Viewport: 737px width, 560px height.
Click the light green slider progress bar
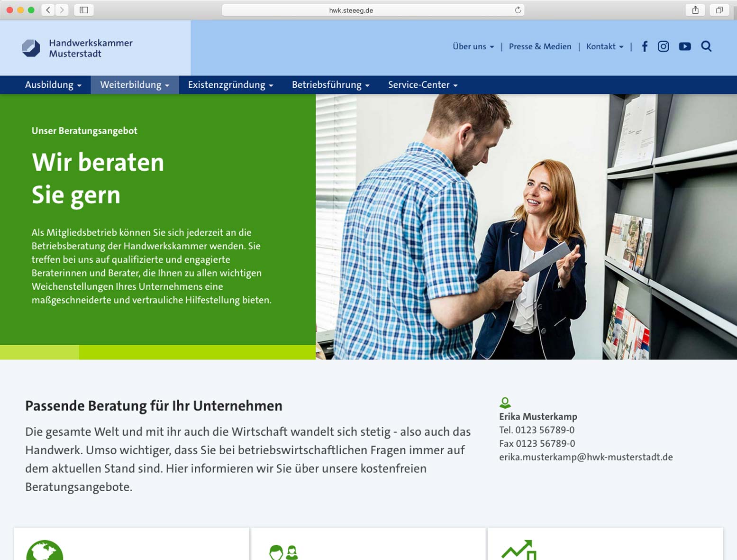click(x=39, y=352)
